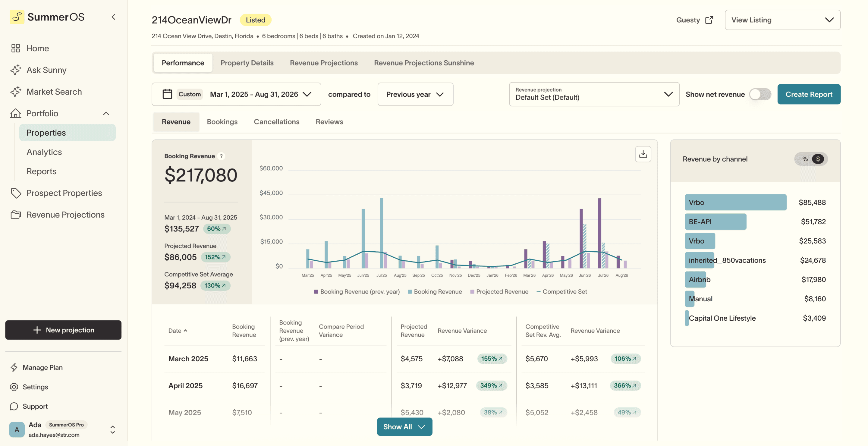
Task: Switch Revenue by channel to percentage view
Action: (805, 159)
